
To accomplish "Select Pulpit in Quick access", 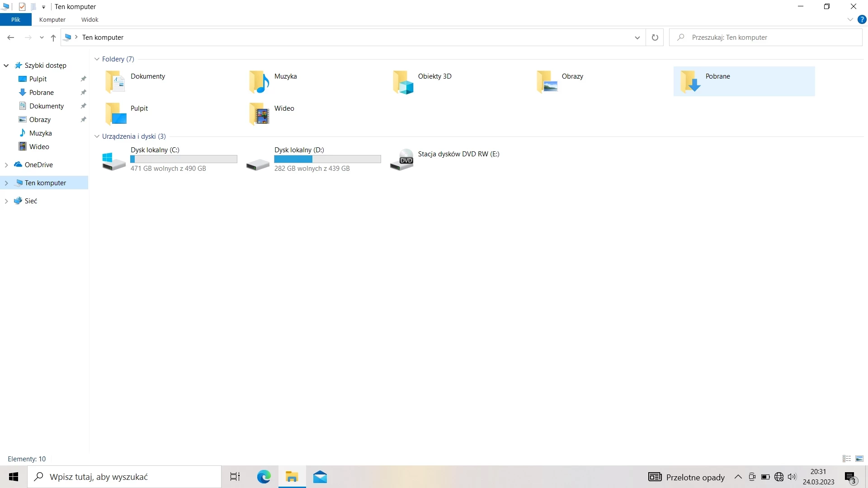I will [x=38, y=79].
